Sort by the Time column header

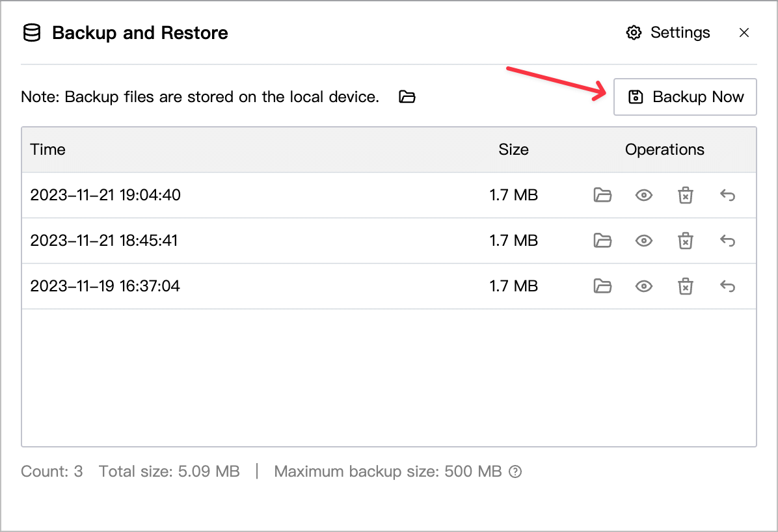coord(47,150)
